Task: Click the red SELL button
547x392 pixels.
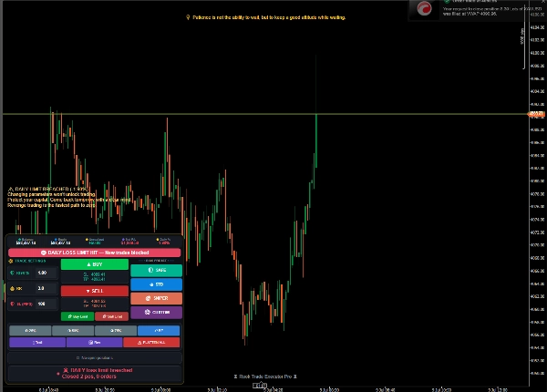Action: coord(95,291)
